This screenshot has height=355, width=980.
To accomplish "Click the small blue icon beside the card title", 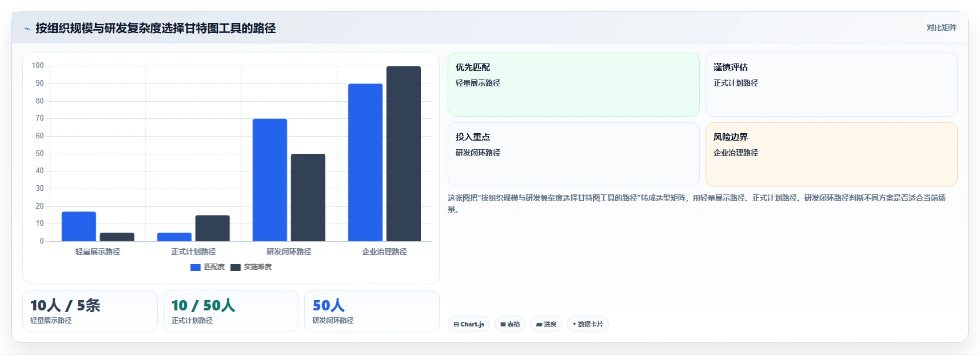I will pyautogui.click(x=27, y=29).
